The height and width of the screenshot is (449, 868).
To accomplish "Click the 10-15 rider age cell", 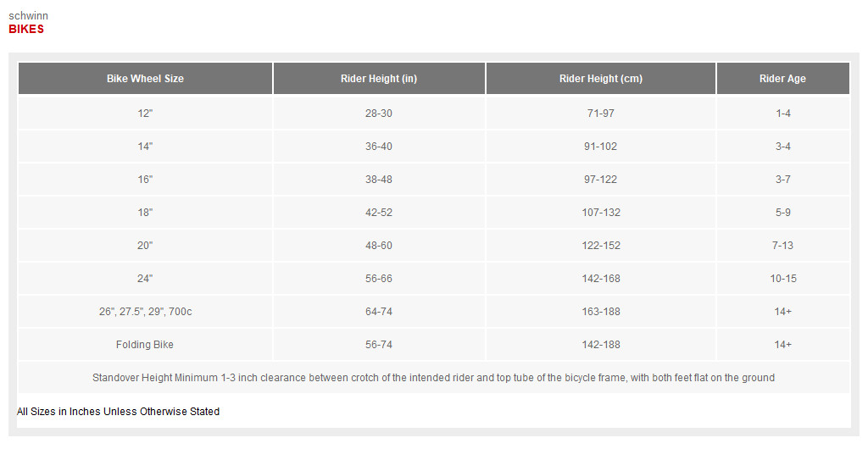I will 782,279.
